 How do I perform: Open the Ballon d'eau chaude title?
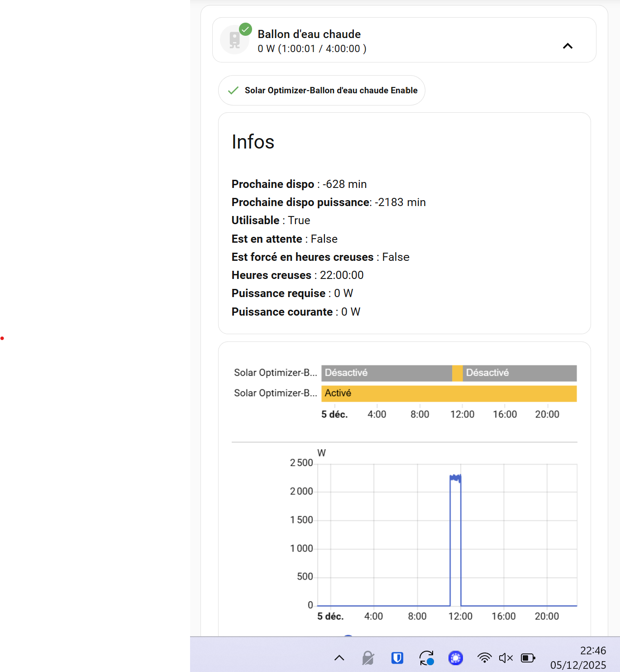point(309,34)
